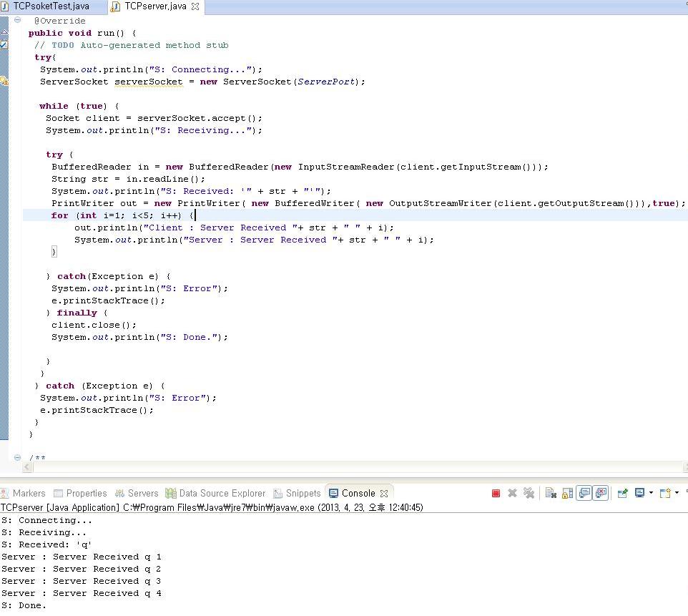The height and width of the screenshot is (616, 688).
Task: Open the Data Source Explorer tab
Action: [x=215, y=493]
